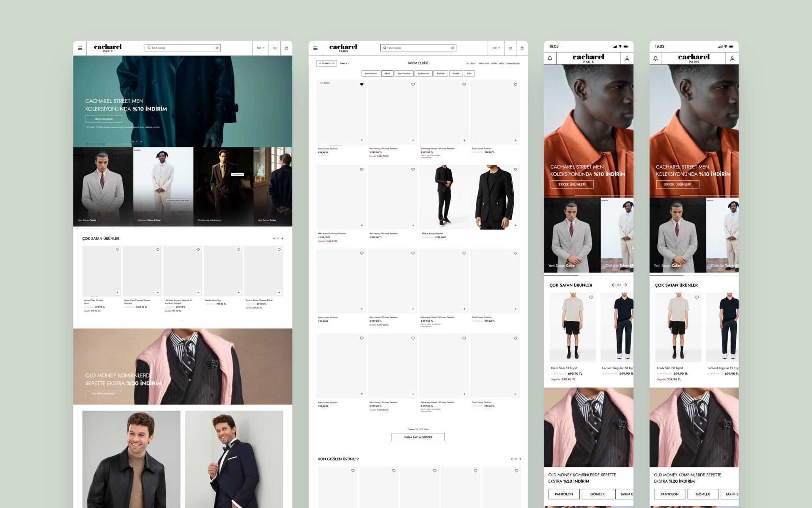
Task: Favorite Krem Slim Fit Tişört on third screen
Action: [x=591, y=298]
